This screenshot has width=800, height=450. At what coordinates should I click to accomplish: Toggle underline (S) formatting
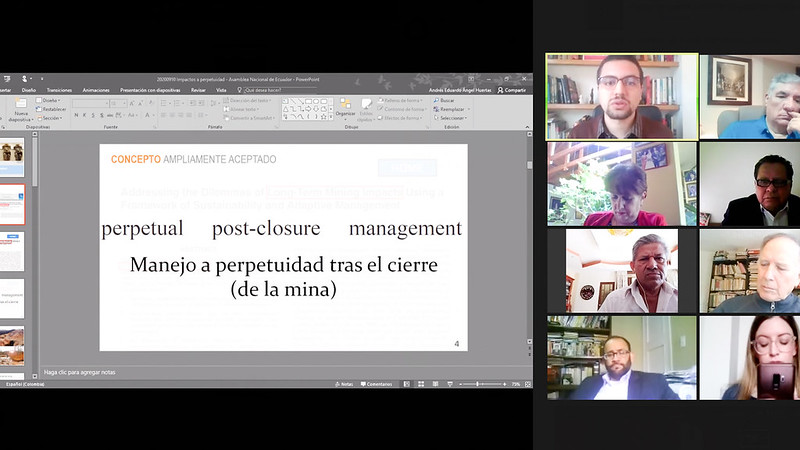[x=93, y=115]
